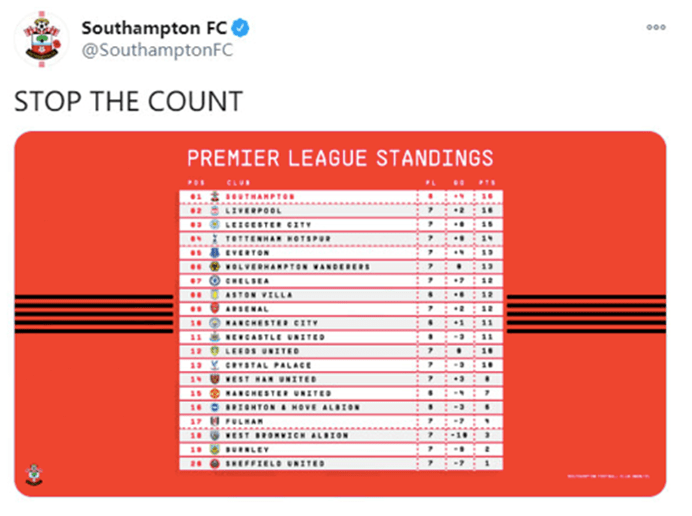The image size is (692, 516).
Task: Click the Arsenal crest in ninth row
Action: tap(214, 309)
